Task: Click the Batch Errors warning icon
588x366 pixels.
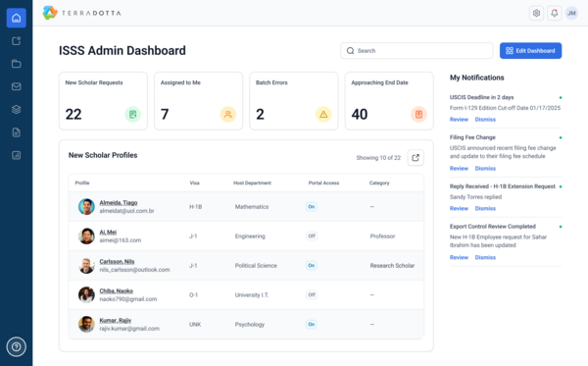Action: tap(323, 114)
